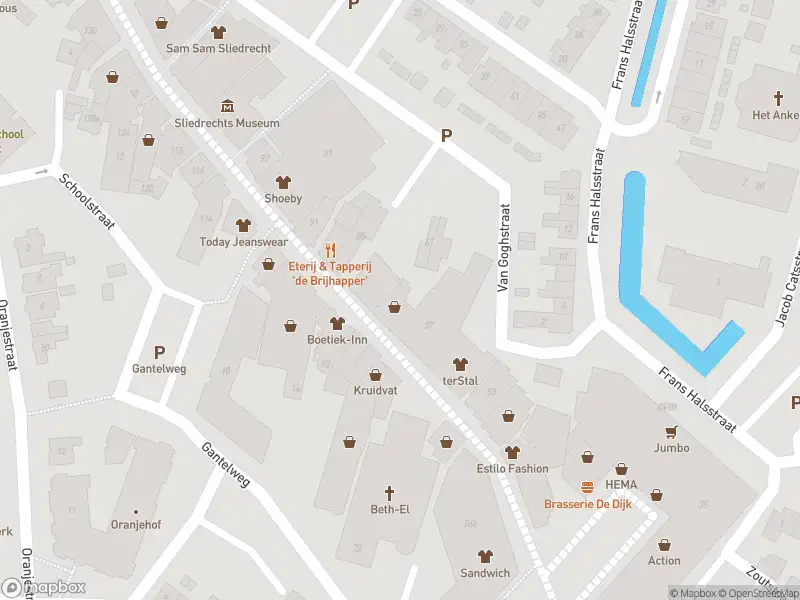Click the HEMA store label
800x600 pixels.
pyautogui.click(x=621, y=485)
